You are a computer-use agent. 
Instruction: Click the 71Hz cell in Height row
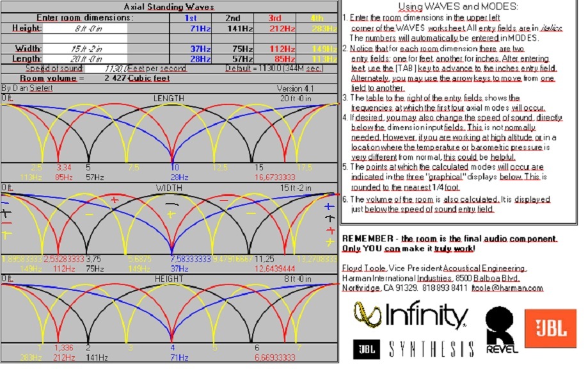click(191, 28)
